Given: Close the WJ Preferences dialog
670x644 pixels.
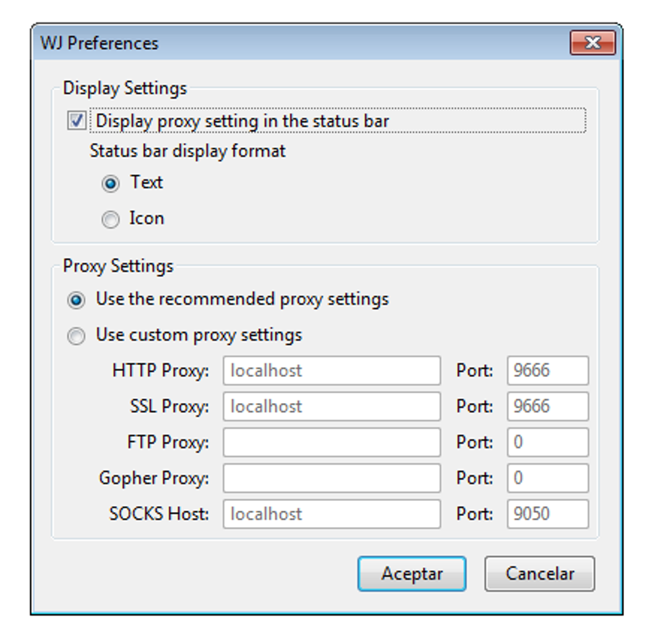Looking at the screenshot, I should coord(592,43).
